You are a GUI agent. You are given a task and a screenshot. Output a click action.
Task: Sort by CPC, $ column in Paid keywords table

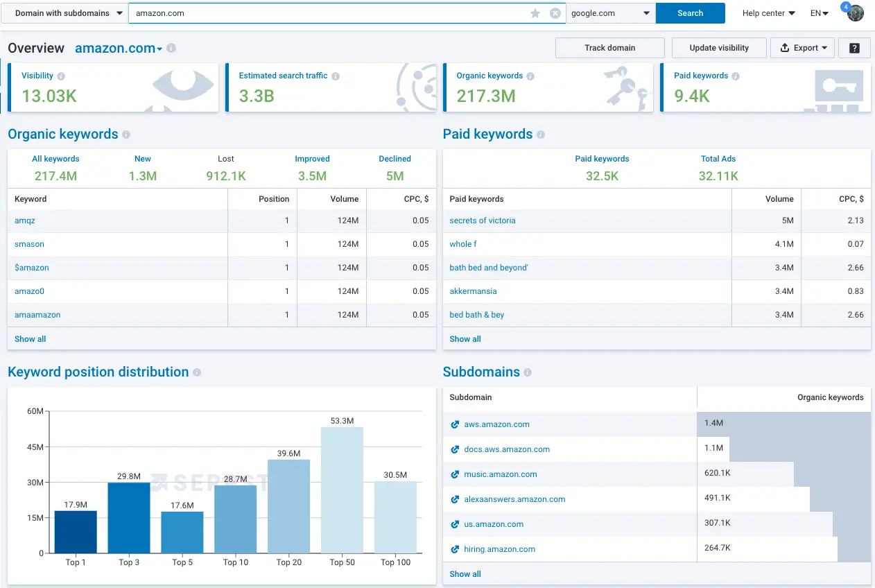[x=851, y=199]
